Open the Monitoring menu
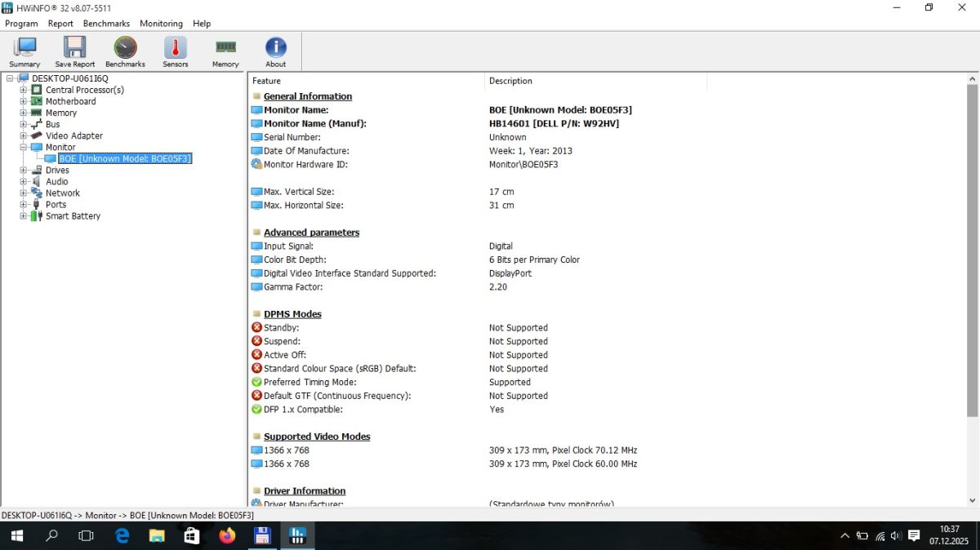The width and height of the screenshot is (980, 550). (161, 24)
